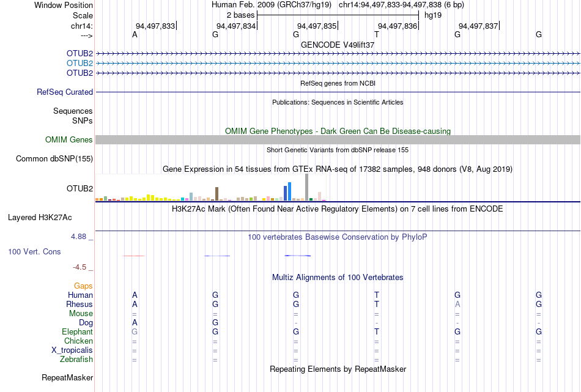Click the light blue OTUB2 transcript label
The image size is (581, 392).
80,64
